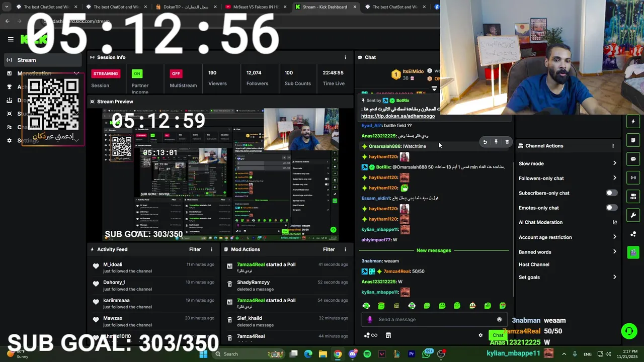Open Spotify from the taskbar
The height and width of the screenshot is (362, 644).
(367, 354)
